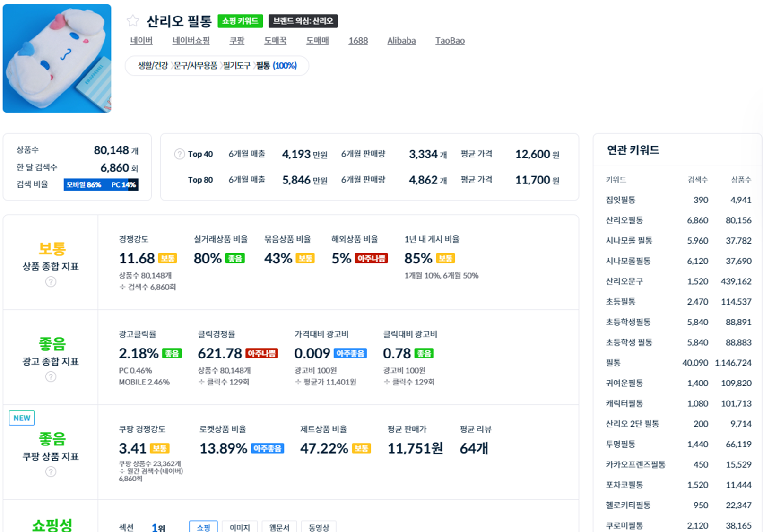Select 생활/건강 in the category breadcrumb

[153, 66]
